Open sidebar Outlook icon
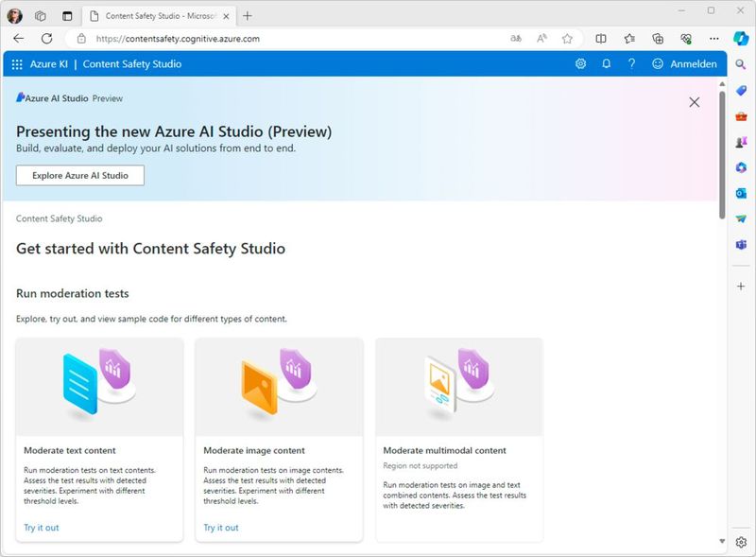Image resolution: width=756 pixels, height=557 pixels. pyautogui.click(x=741, y=194)
